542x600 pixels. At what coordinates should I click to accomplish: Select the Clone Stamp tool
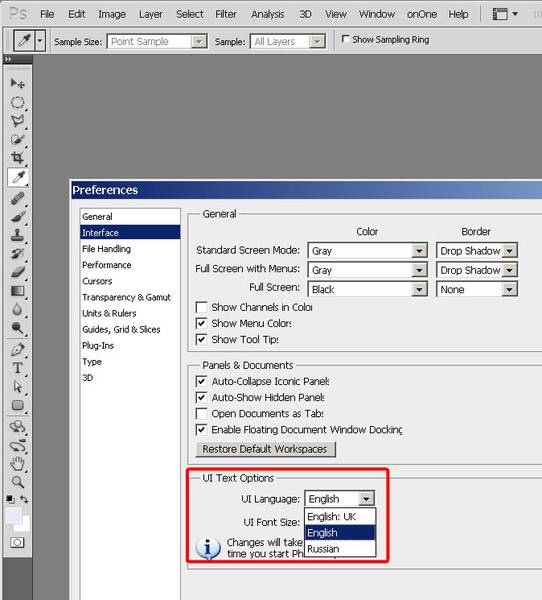(x=18, y=235)
